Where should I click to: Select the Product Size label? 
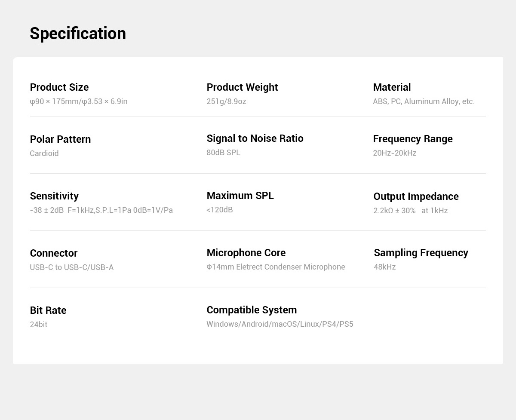(59, 87)
